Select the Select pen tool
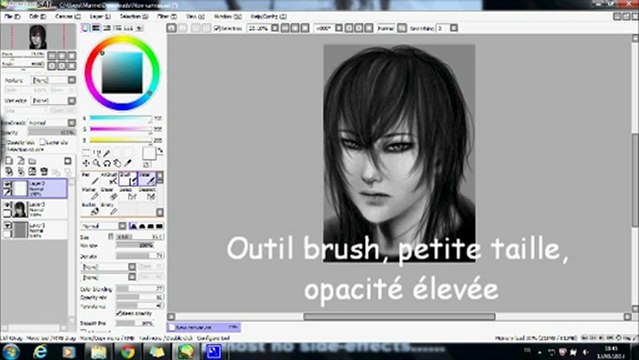The image size is (639, 360). (128, 194)
